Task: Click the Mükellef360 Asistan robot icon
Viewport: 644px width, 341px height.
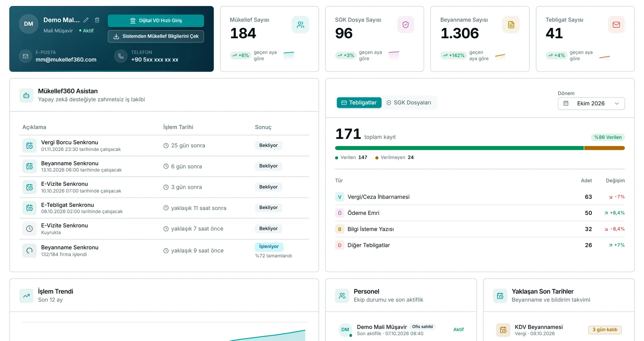Action: point(26,95)
